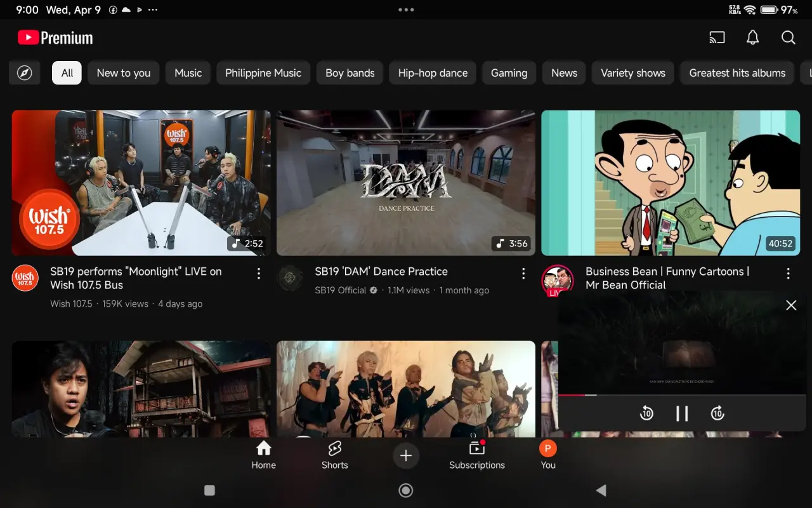
Task: Play the DAM Dance Practice thumbnail
Action: 406,183
